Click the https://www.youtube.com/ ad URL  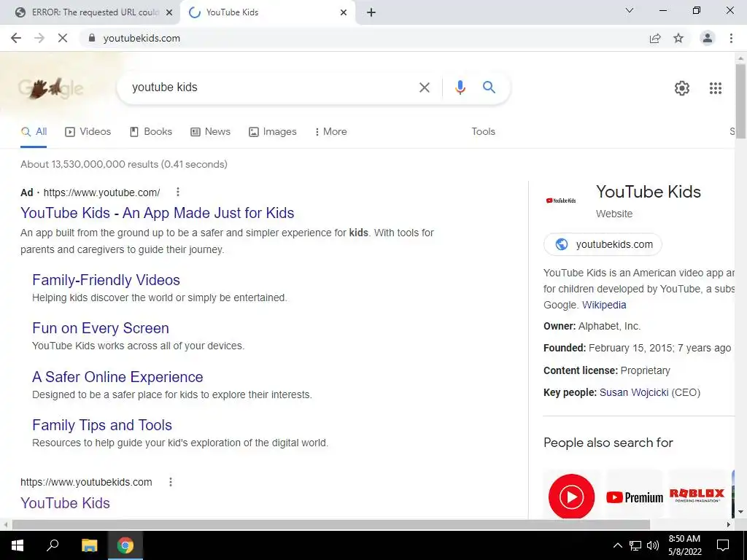pos(101,192)
